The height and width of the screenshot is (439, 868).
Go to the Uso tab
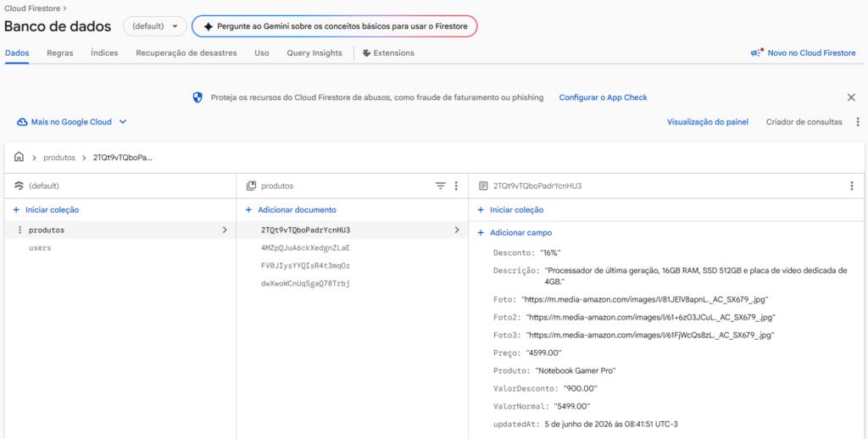262,53
